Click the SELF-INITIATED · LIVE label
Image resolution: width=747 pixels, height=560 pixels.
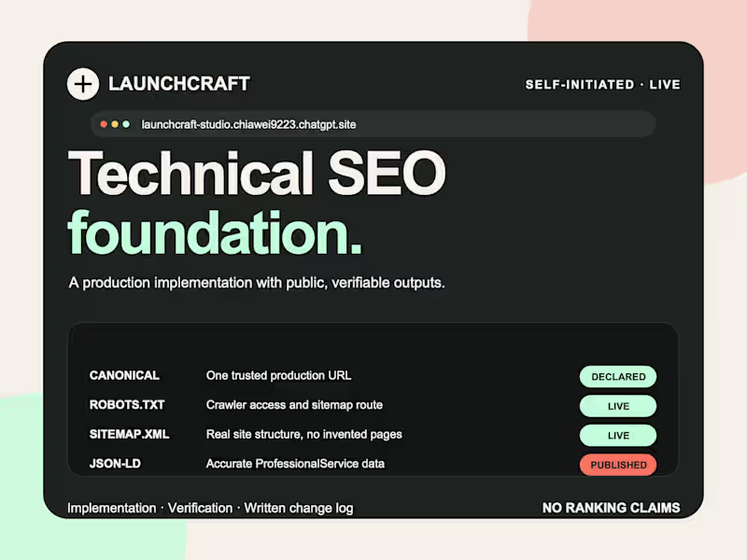click(x=602, y=85)
